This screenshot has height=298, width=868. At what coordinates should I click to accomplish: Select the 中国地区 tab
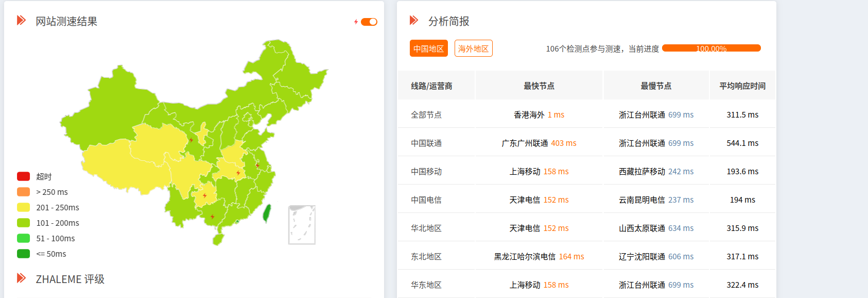pos(429,48)
